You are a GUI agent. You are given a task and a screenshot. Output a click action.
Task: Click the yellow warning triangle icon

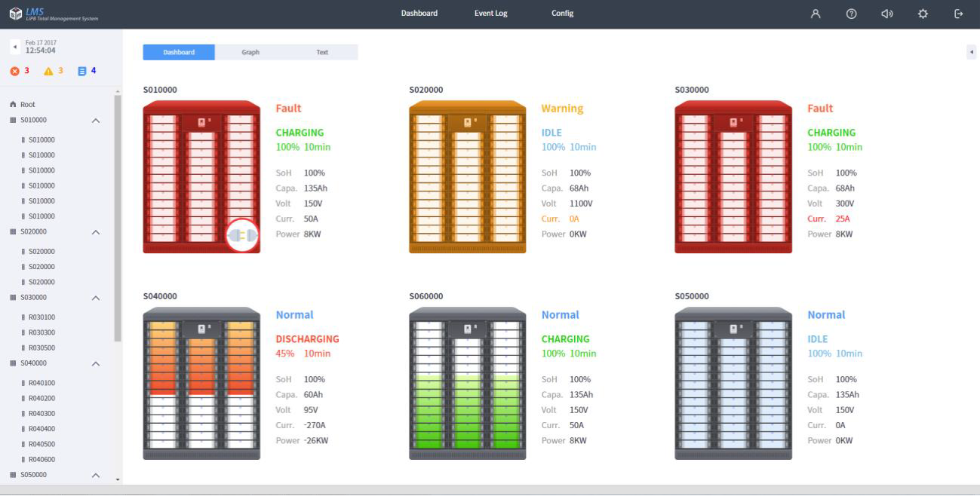click(x=48, y=71)
